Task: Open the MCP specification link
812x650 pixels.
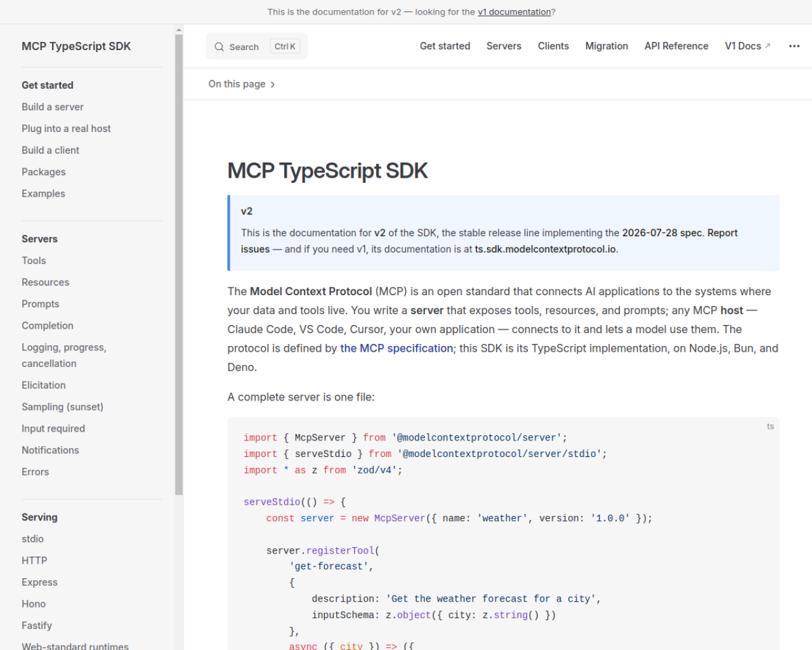Action: 396,348
